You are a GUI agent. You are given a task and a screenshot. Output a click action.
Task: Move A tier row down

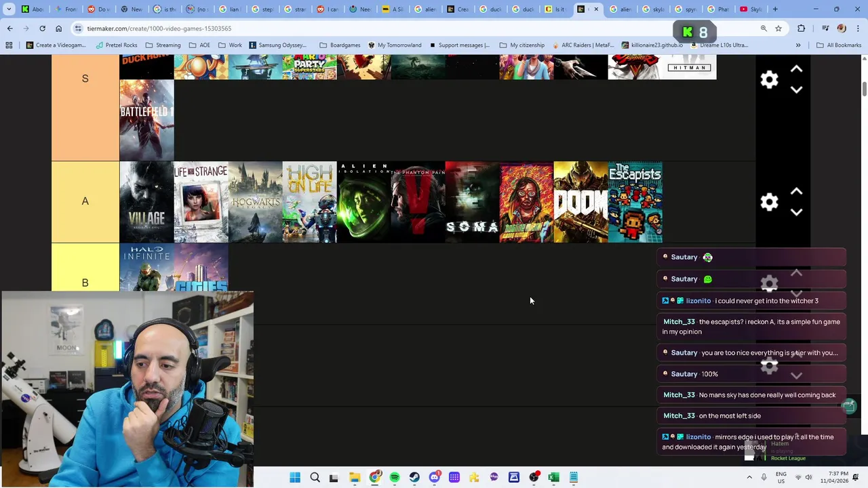click(x=797, y=211)
